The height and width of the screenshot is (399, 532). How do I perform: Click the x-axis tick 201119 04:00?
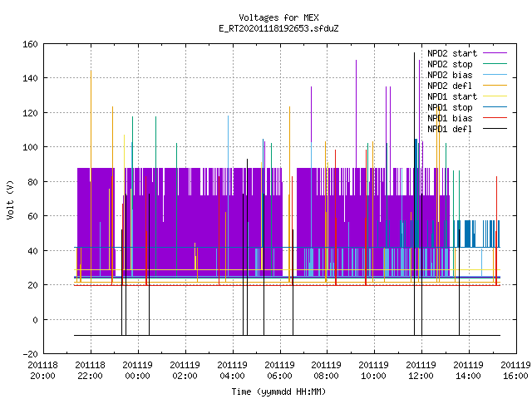[232, 371]
